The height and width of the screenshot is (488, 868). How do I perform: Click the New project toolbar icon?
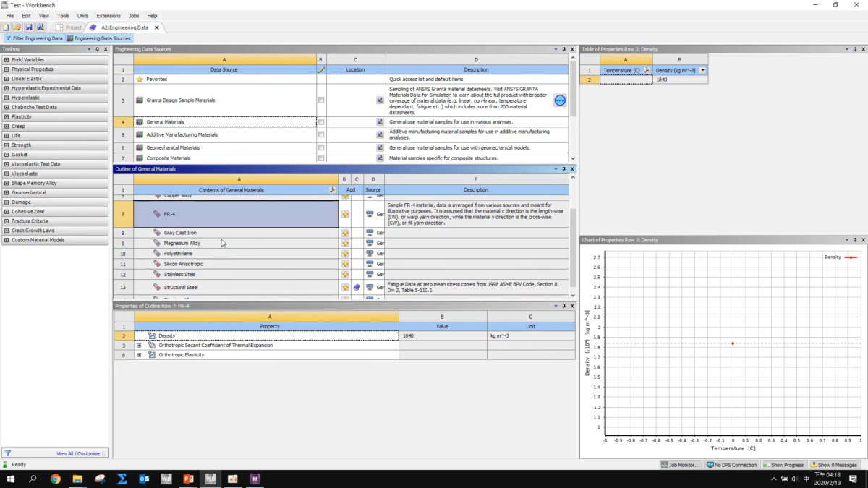click(x=6, y=27)
